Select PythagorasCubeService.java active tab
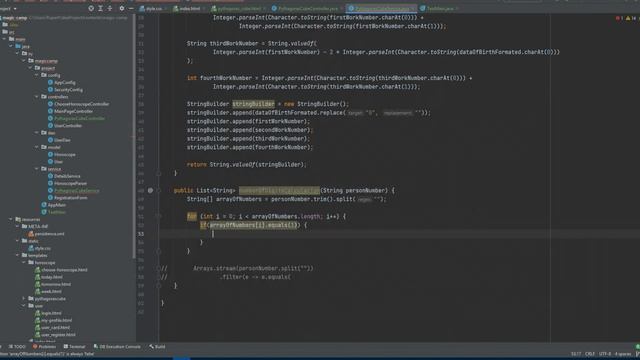 [380, 8]
